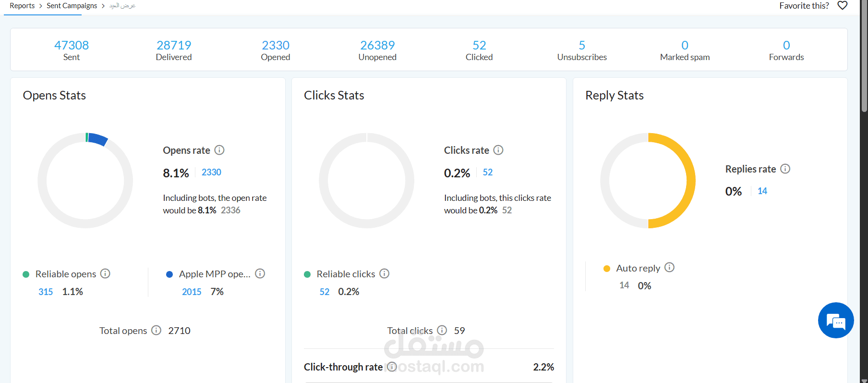Screen dimensions: 868x383
Task: Click the 14 beside Replies rate
Action: (762, 191)
